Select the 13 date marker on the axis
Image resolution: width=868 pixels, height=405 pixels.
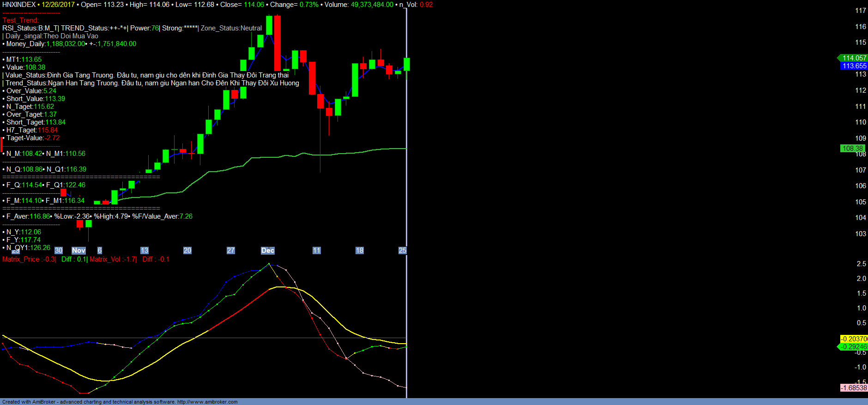(145, 250)
